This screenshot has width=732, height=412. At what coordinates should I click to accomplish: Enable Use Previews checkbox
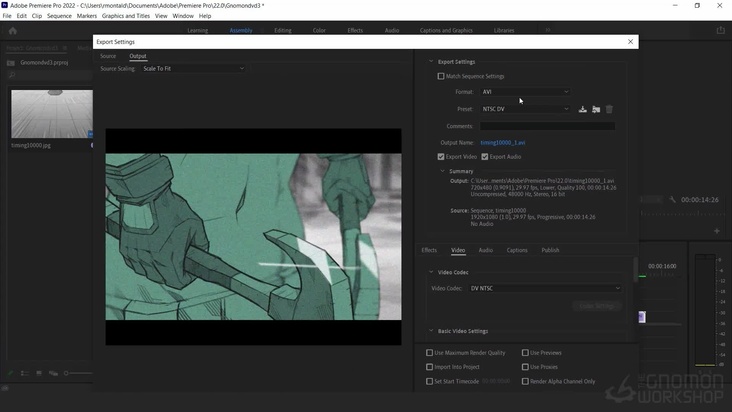[525, 353]
